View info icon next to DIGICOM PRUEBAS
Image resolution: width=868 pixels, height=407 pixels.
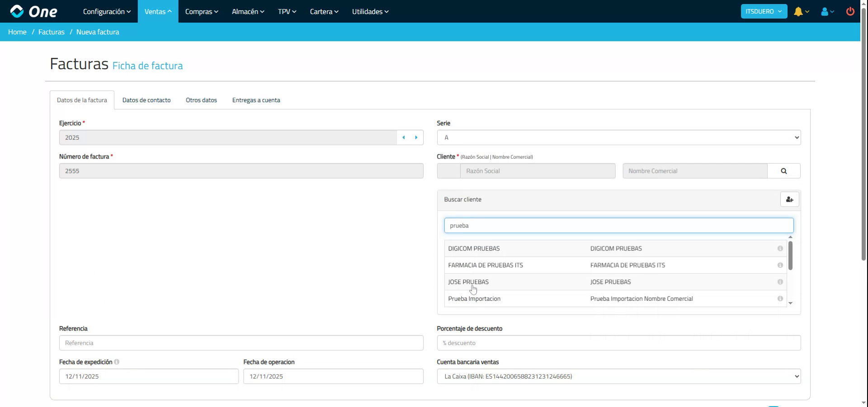click(x=781, y=248)
